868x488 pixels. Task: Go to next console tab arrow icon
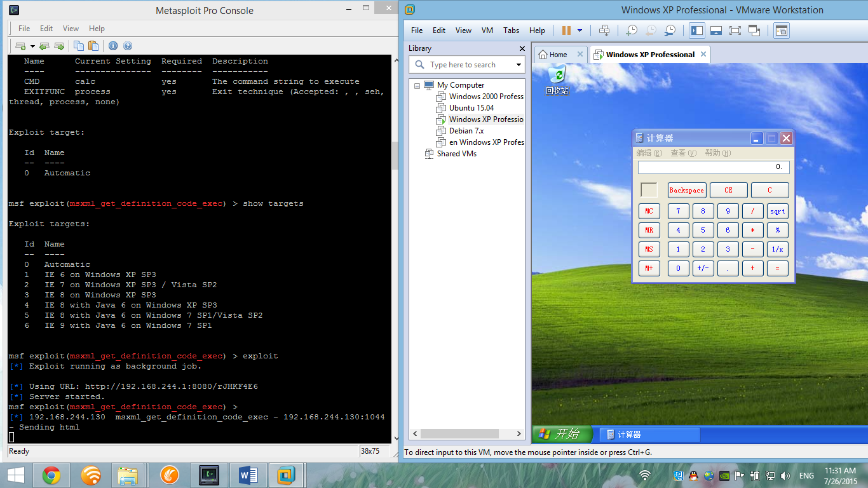59,46
